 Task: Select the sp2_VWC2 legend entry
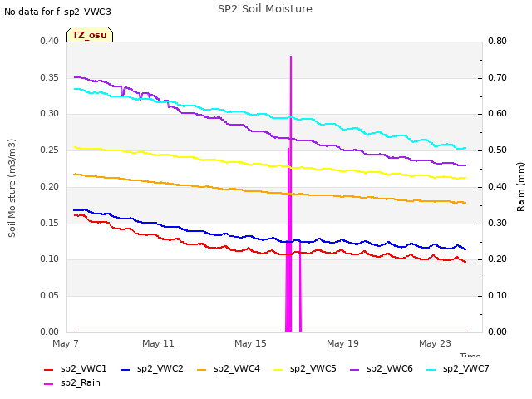152,368
